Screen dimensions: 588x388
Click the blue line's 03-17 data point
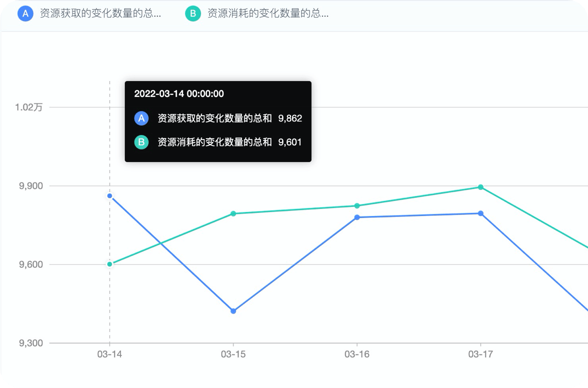(x=480, y=213)
